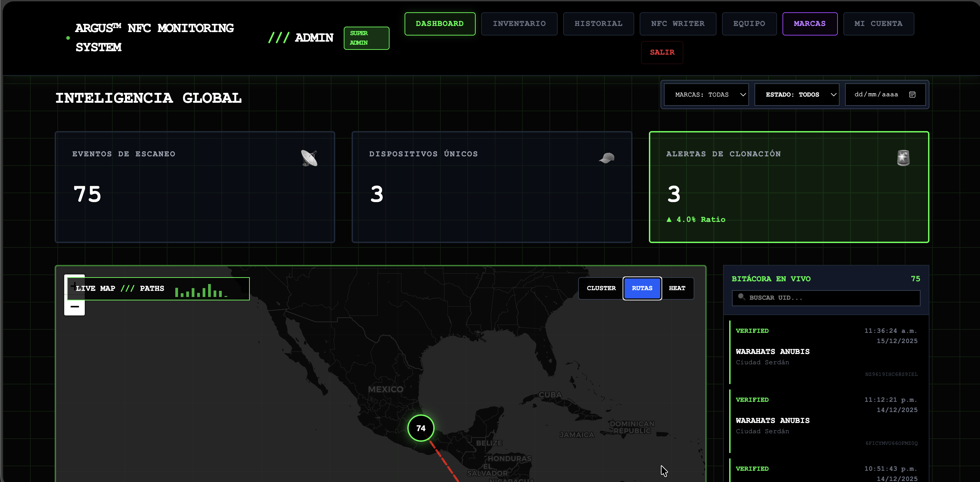Open the calendar icon in the date field
Screen dimensions: 980x482
912,94
